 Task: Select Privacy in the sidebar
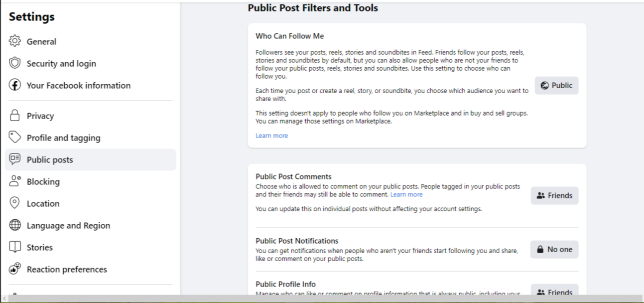[x=90, y=116]
